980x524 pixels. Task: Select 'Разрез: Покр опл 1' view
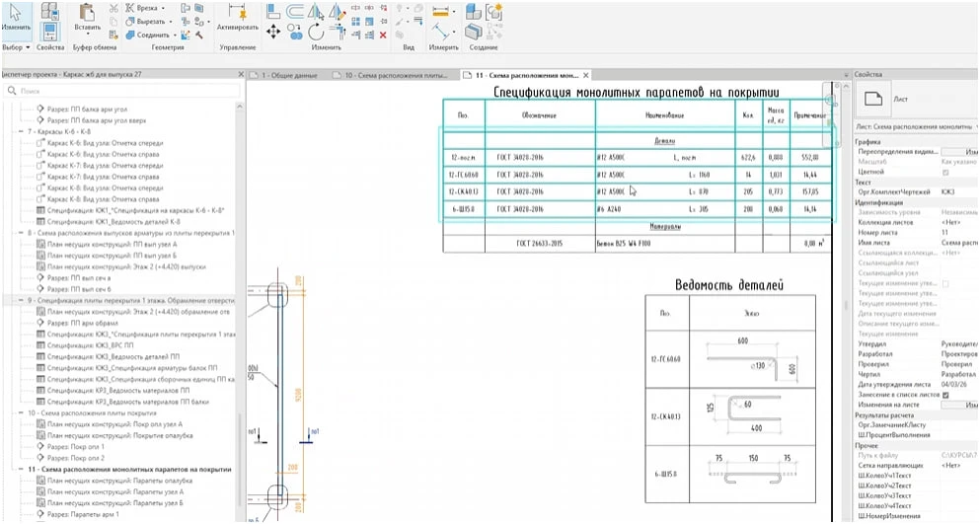(x=76, y=447)
